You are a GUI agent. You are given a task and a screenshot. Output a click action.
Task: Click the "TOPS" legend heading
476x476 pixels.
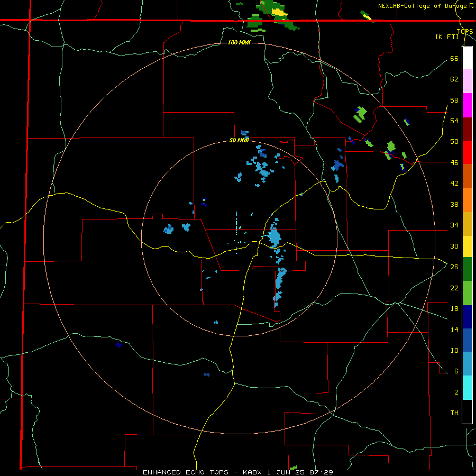pos(465,31)
